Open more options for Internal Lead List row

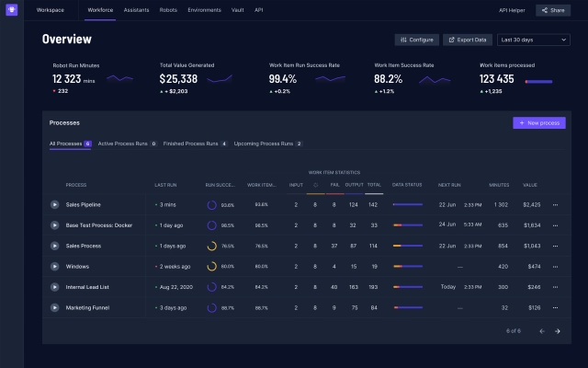click(555, 287)
